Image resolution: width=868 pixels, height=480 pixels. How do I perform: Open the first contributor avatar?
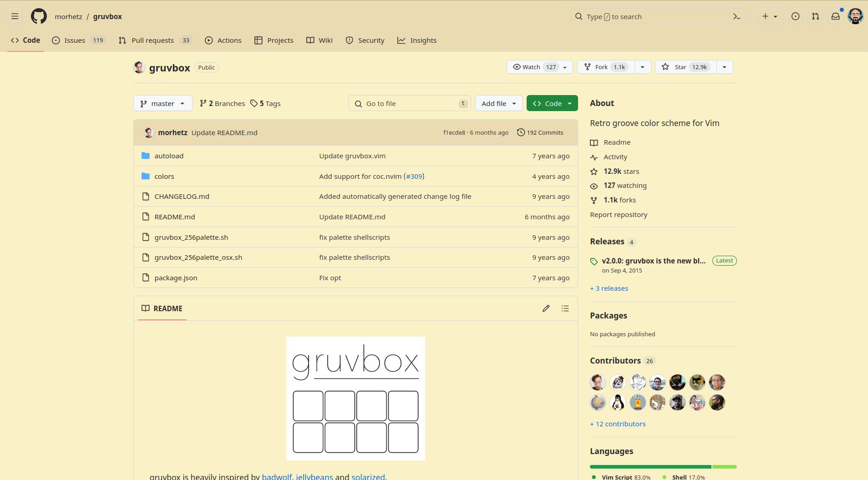click(x=598, y=382)
